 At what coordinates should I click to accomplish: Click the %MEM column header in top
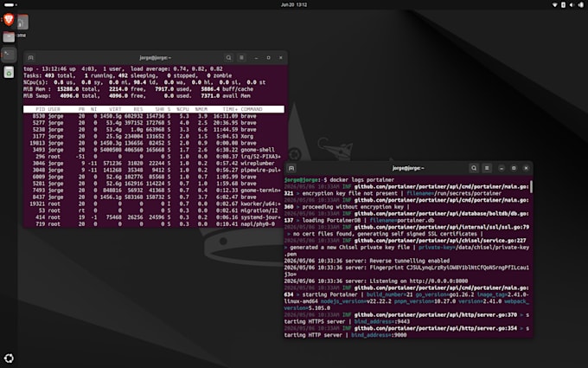(201, 109)
